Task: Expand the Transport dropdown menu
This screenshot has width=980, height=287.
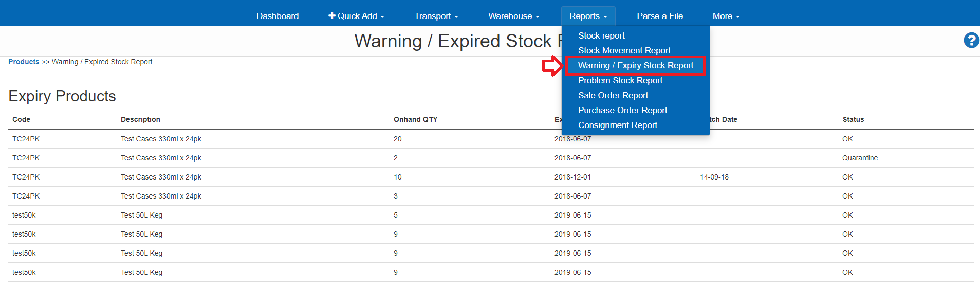Action: (x=436, y=16)
